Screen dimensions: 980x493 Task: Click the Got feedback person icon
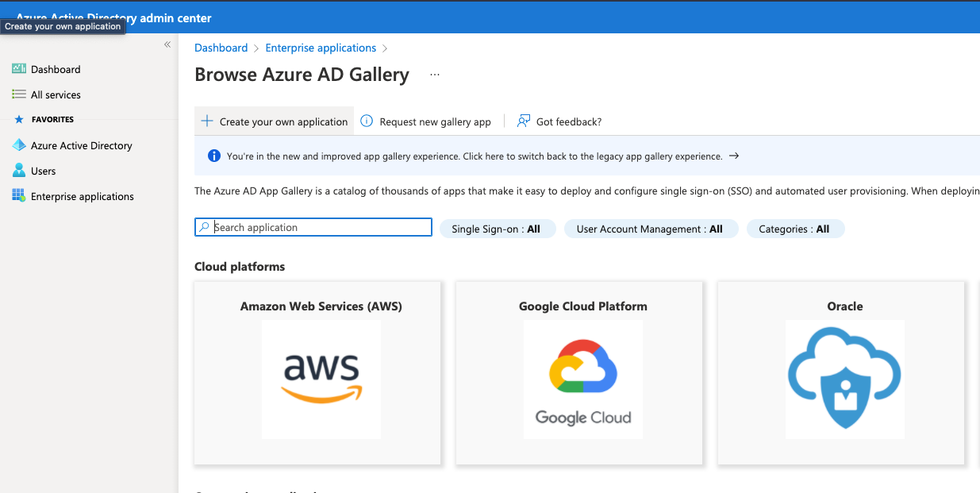pyautogui.click(x=524, y=121)
